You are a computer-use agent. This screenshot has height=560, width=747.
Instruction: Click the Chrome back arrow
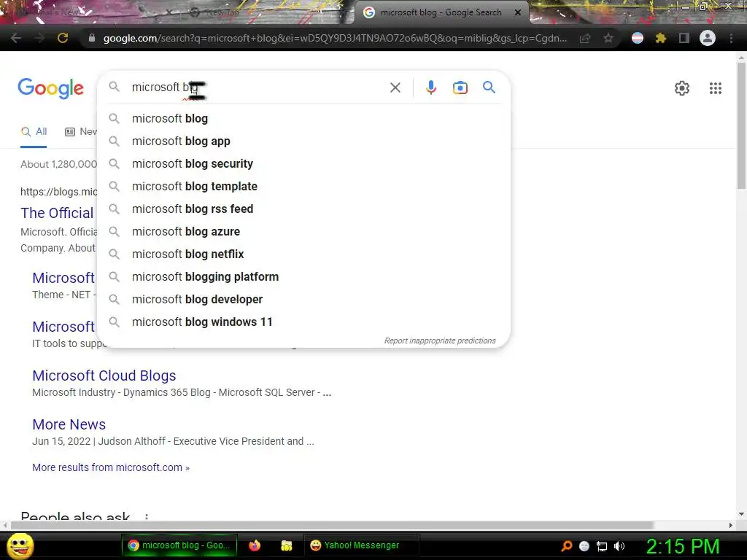pyautogui.click(x=16, y=38)
